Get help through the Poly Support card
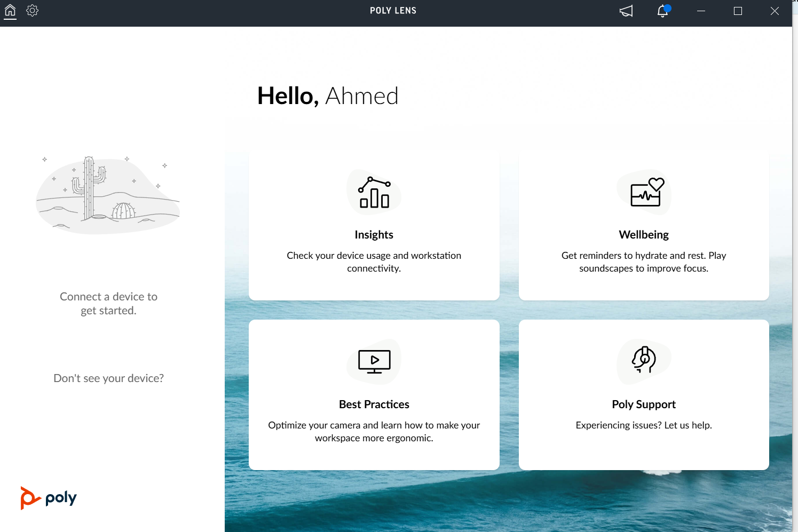The width and height of the screenshot is (798, 532). coord(644,395)
